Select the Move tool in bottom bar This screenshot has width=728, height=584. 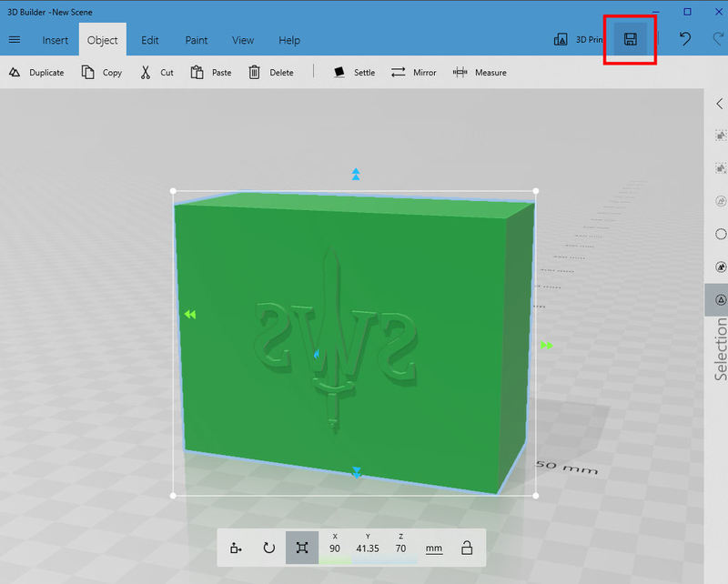coord(237,548)
